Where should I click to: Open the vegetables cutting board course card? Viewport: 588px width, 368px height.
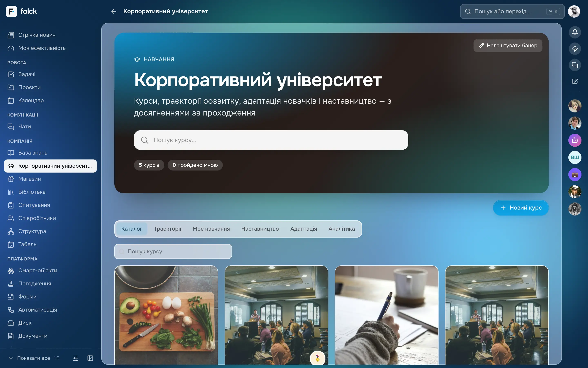point(166,315)
